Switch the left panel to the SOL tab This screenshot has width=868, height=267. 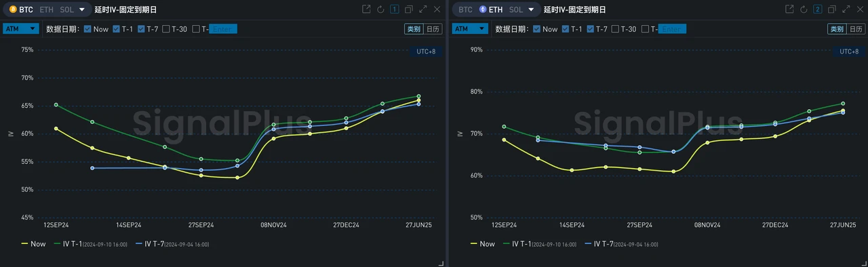(x=66, y=9)
